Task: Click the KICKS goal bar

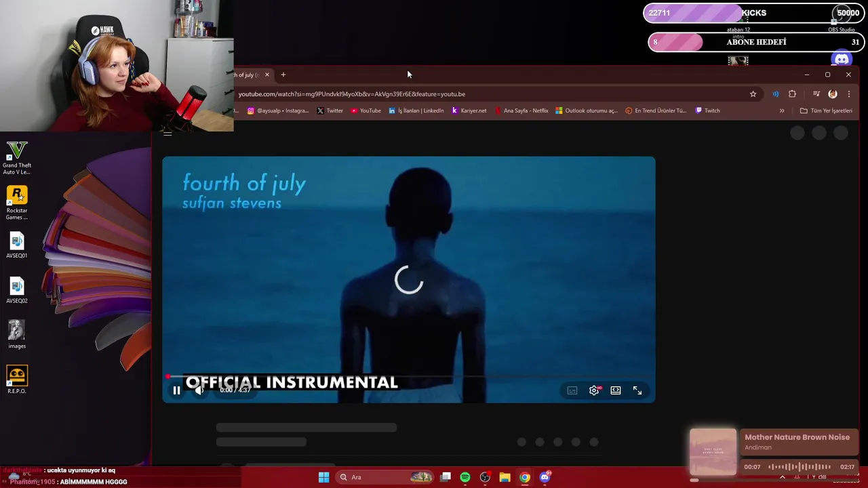Action: 752,13
